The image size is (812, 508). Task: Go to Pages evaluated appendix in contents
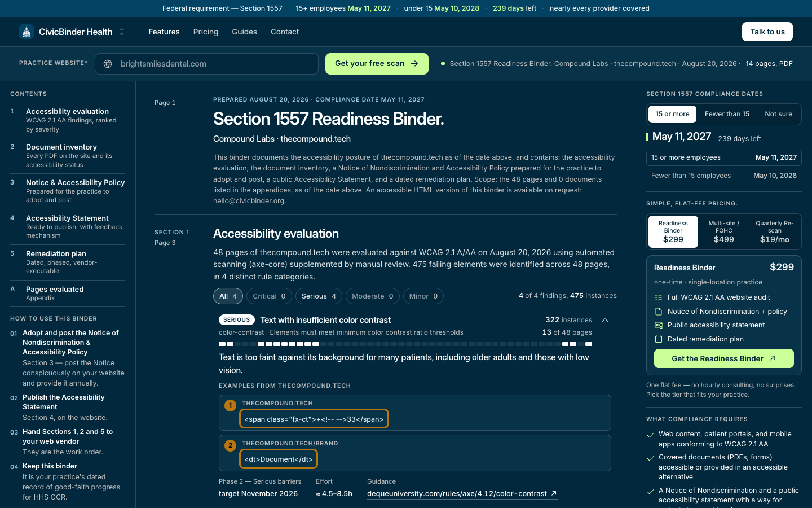[68, 294]
